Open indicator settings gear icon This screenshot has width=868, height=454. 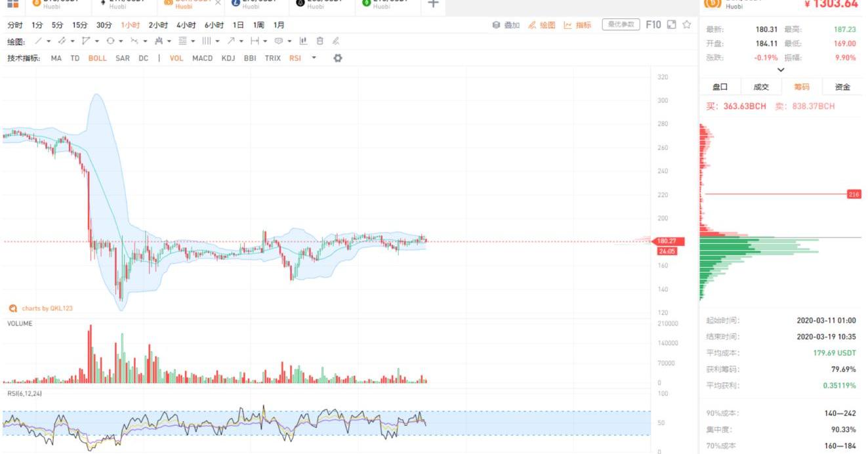338,58
